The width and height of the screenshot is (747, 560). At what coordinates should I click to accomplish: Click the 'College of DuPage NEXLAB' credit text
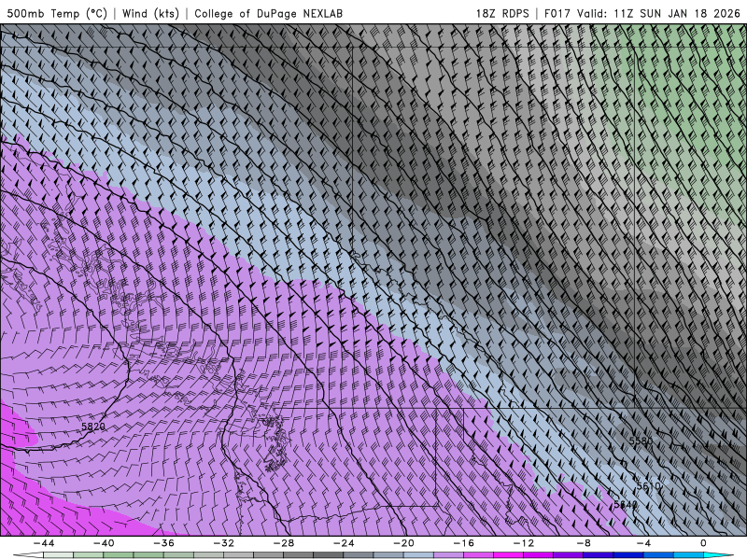pyautogui.click(x=268, y=13)
